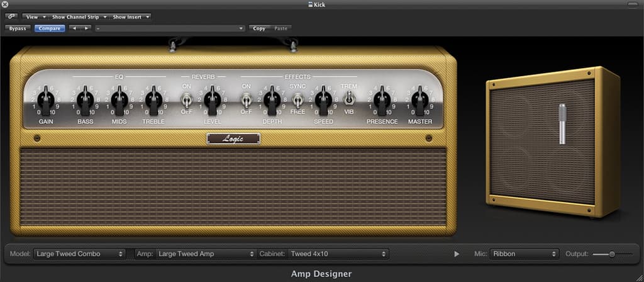Click the Paste button
The image size is (644, 282).
pos(281,28)
